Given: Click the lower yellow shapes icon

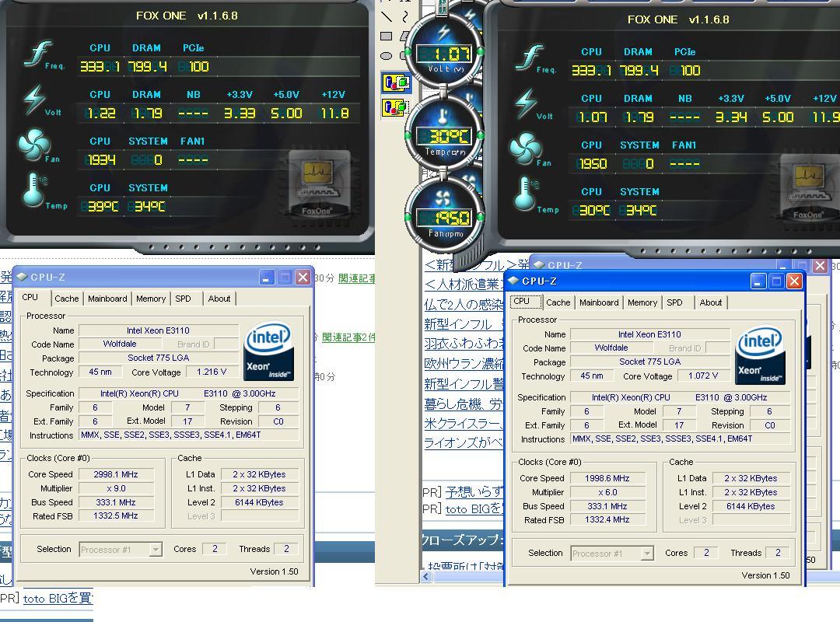Looking at the screenshot, I should click(x=396, y=108).
